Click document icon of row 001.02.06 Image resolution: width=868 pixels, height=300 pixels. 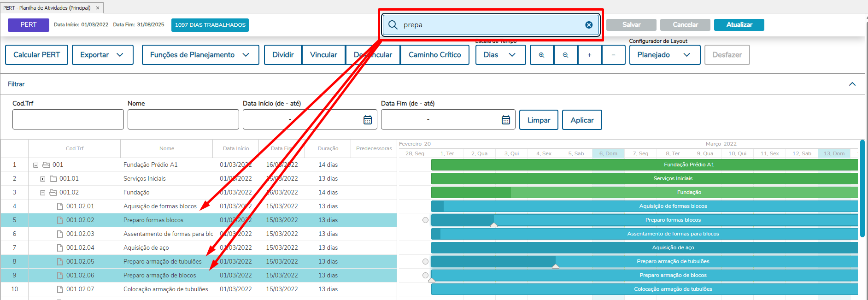tap(60, 275)
